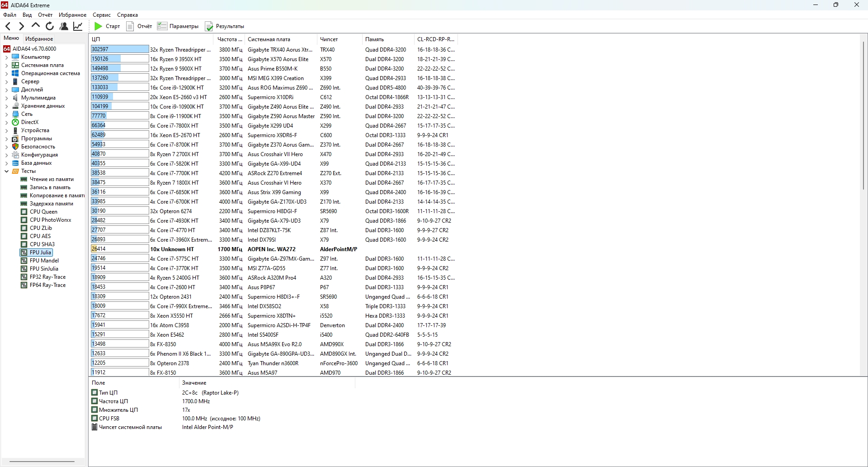Click the Refresh icon in toolbar
Viewport: 868px width, 467px height.
click(x=50, y=26)
